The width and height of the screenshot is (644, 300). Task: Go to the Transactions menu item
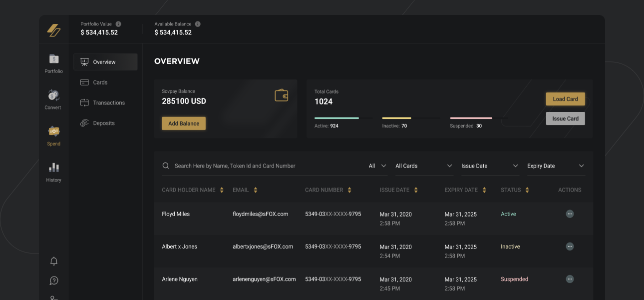[108, 103]
